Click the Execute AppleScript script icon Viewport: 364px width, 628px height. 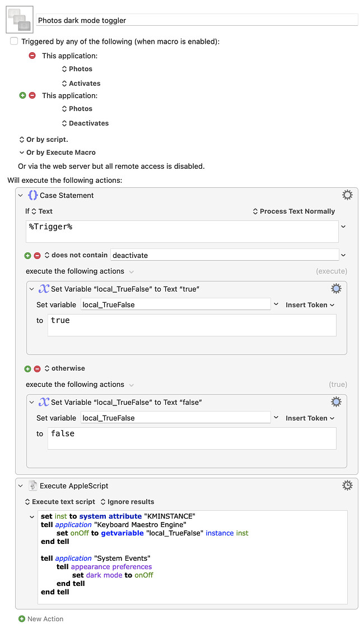click(x=33, y=486)
